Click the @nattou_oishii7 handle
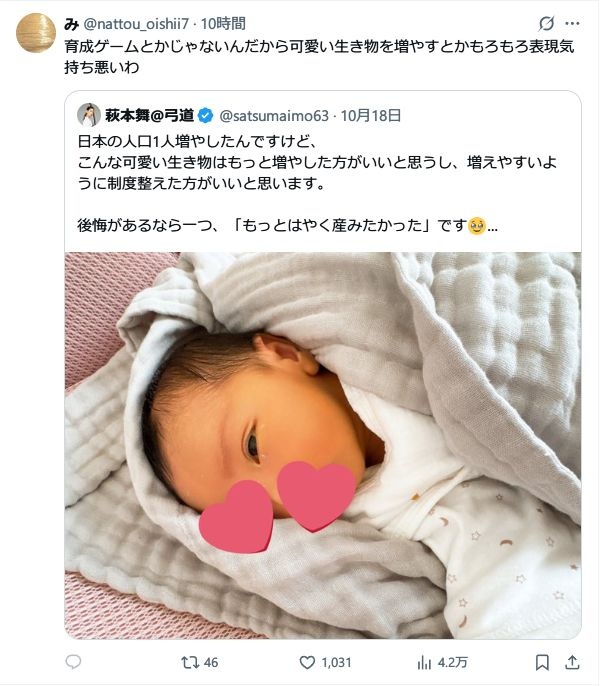The image size is (600, 686). 136,24
